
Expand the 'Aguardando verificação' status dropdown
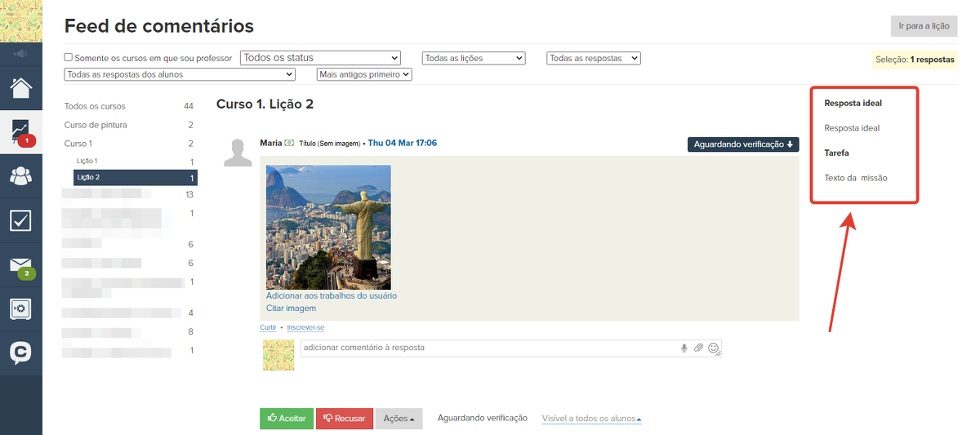coord(742,144)
